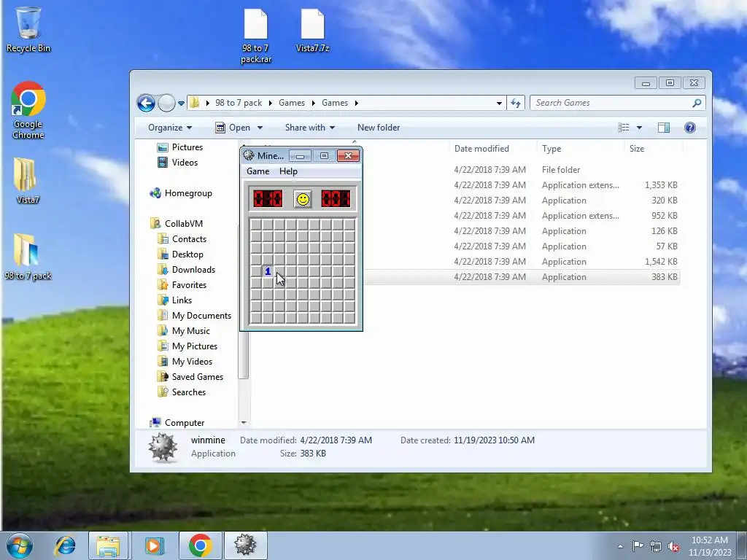Switch to Minesweeper taskbar button

coord(245,545)
